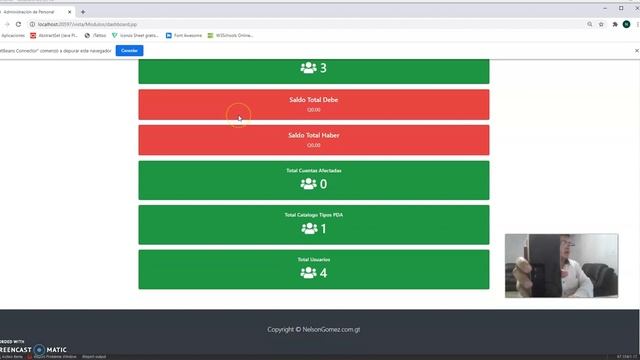
Task: Open a new browser tab
Action: (83, 12)
